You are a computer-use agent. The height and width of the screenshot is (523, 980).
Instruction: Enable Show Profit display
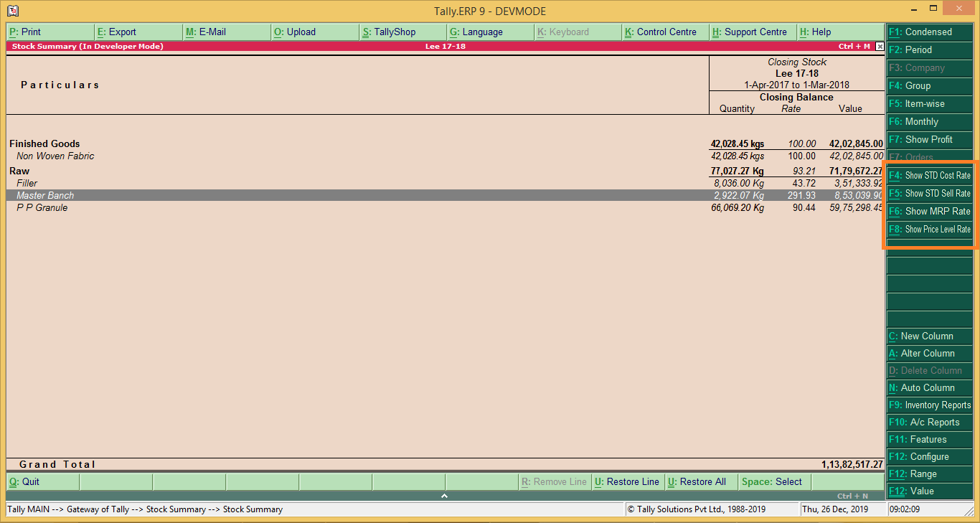[929, 139]
